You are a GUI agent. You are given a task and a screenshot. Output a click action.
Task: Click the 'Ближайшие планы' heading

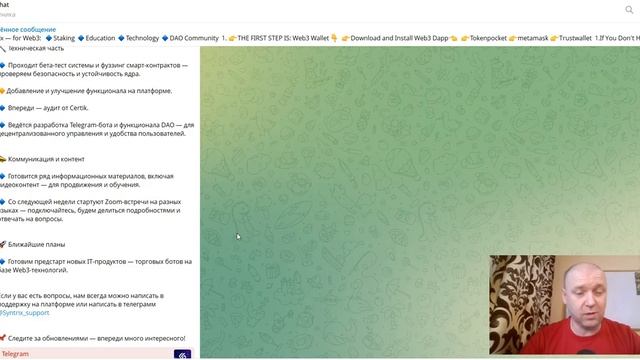point(33,244)
